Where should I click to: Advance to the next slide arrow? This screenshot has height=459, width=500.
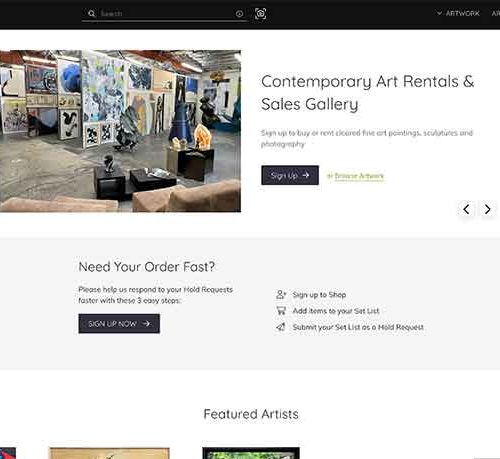(487, 209)
